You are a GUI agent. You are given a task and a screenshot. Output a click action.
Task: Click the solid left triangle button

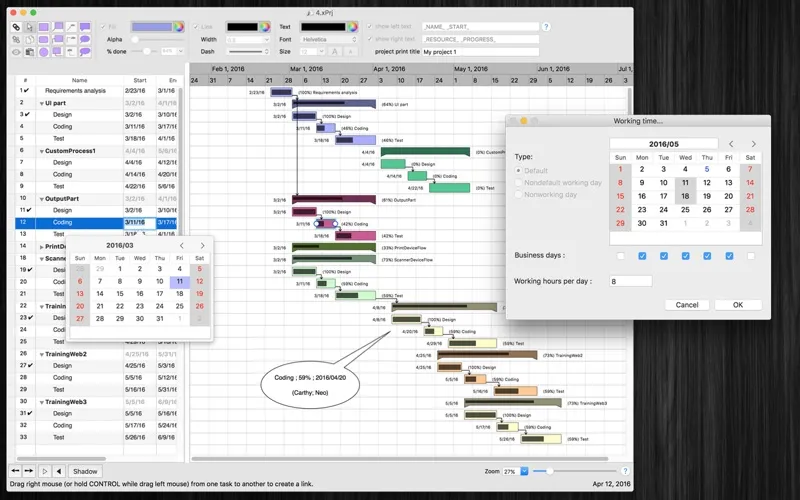59,471
